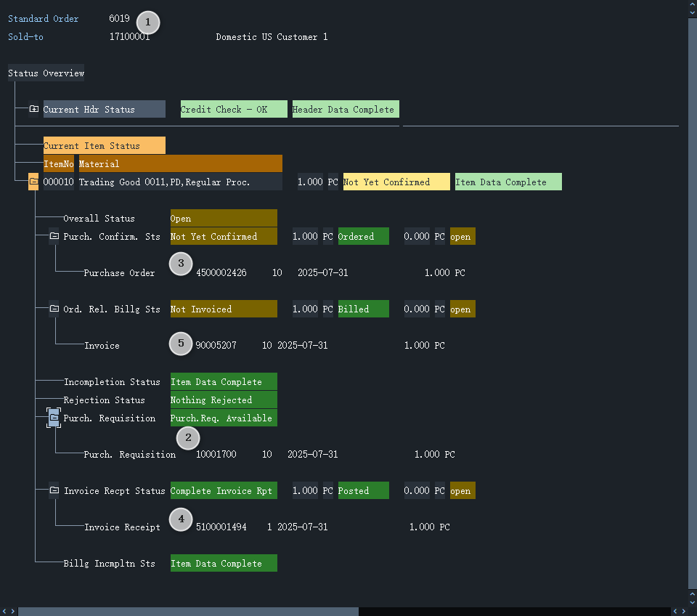Click open cell in Purch. Confirm. row
Screen dimensions: 697x616
[462, 236]
